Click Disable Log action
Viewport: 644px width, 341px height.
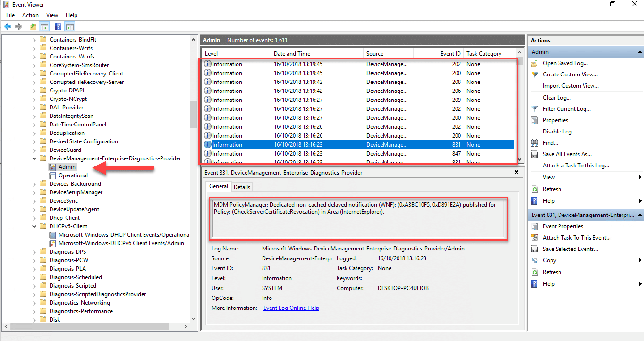(557, 132)
